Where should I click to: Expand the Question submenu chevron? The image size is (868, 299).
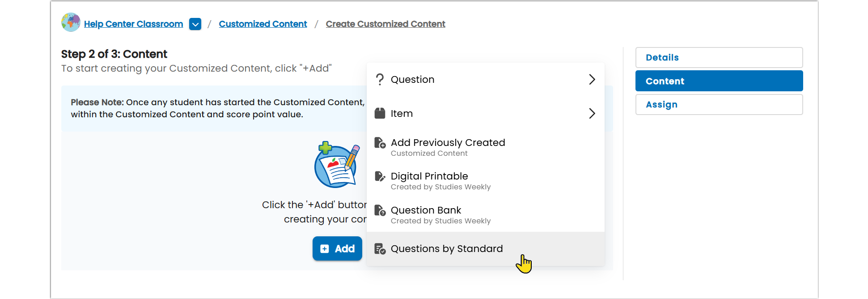[592, 80]
